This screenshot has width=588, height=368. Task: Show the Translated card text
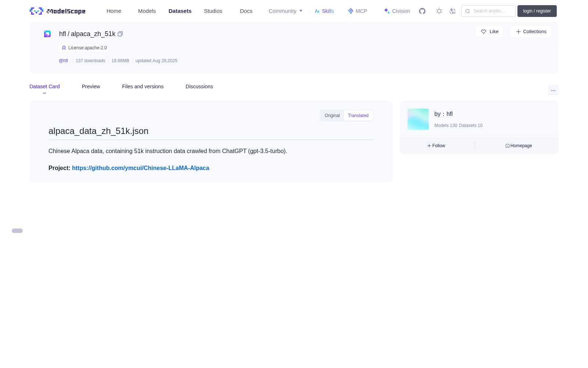point(358,116)
